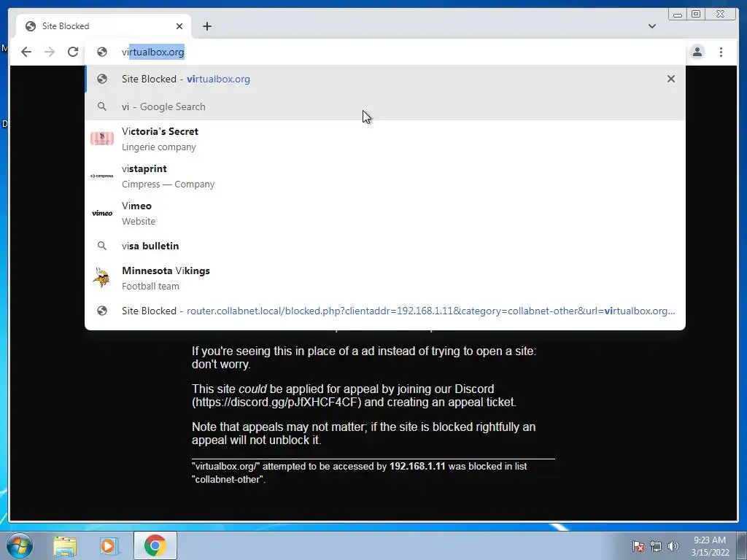Screen dimensions: 747x560
Task: Click the Discord invite URL text
Action: [276, 402]
